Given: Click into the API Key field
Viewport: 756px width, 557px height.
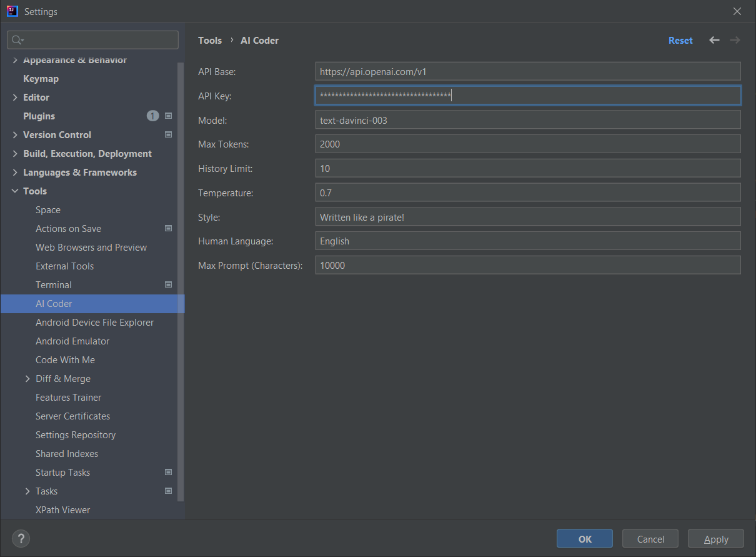Looking at the screenshot, I should pos(528,96).
